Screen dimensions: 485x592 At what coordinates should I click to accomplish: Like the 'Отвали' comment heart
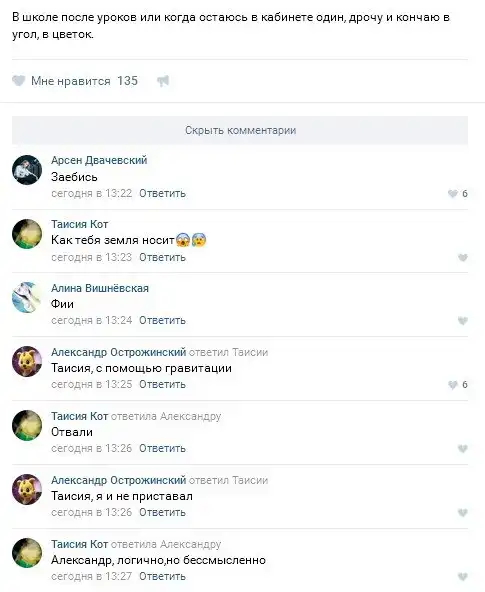tap(463, 449)
